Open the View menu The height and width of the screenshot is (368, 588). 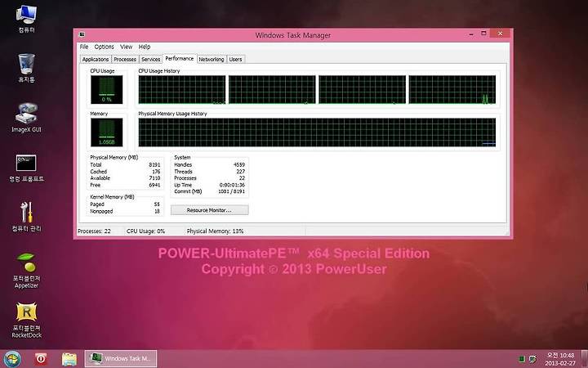click(x=126, y=47)
